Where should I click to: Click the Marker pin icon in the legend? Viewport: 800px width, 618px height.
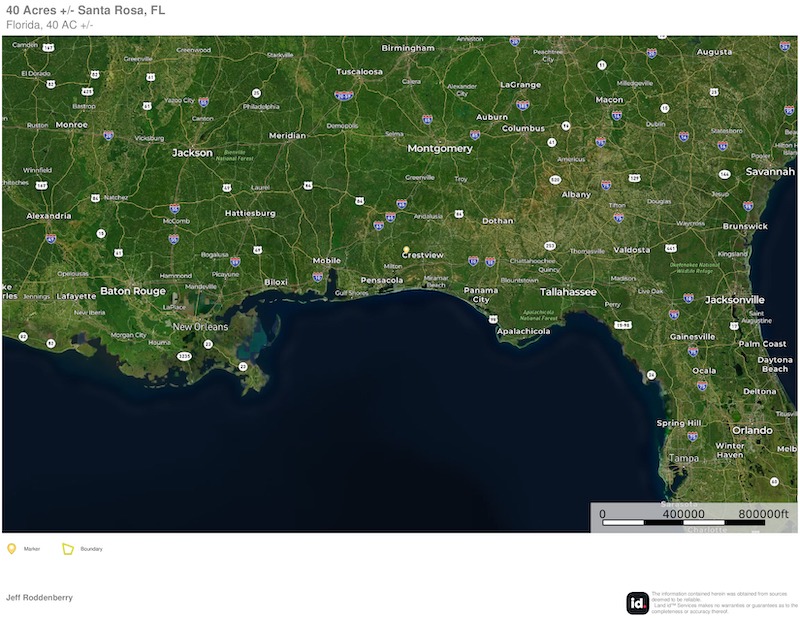pos(11,549)
